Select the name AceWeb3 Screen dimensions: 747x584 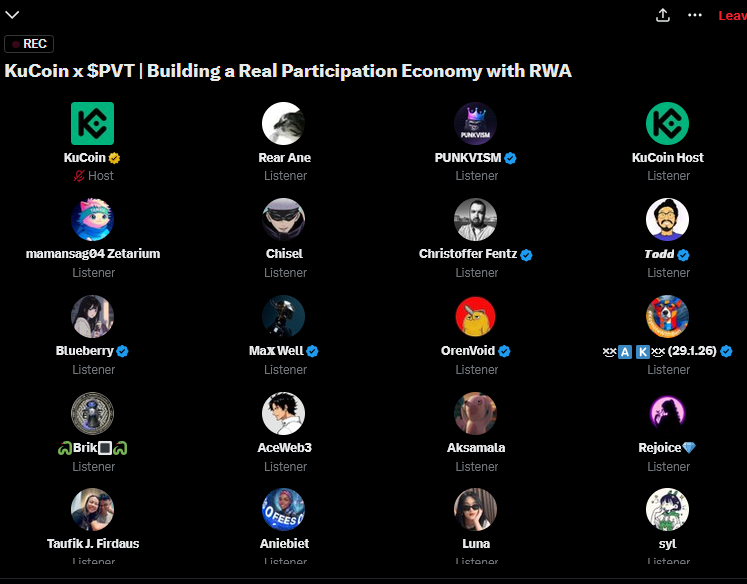284,448
